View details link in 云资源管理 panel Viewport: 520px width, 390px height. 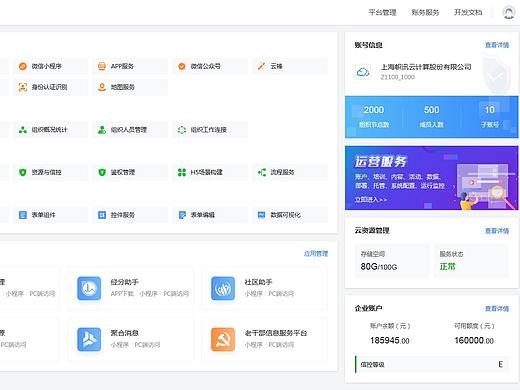[x=497, y=231]
